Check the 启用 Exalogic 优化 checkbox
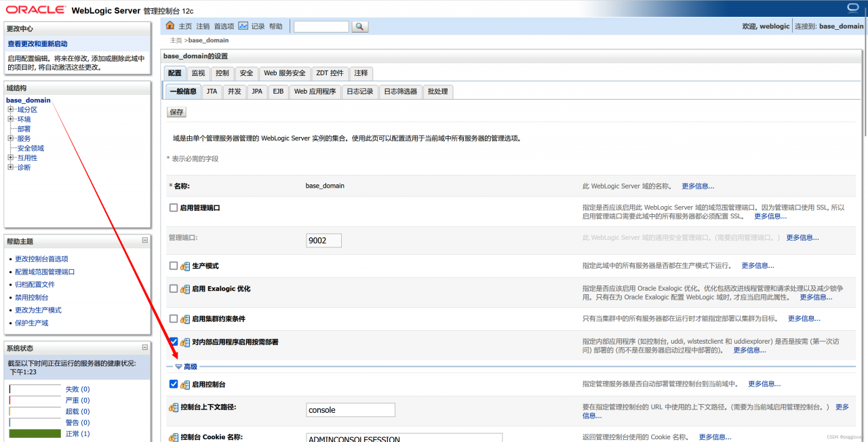Screen dimensions: 868x442 click(x=174, y=289)
